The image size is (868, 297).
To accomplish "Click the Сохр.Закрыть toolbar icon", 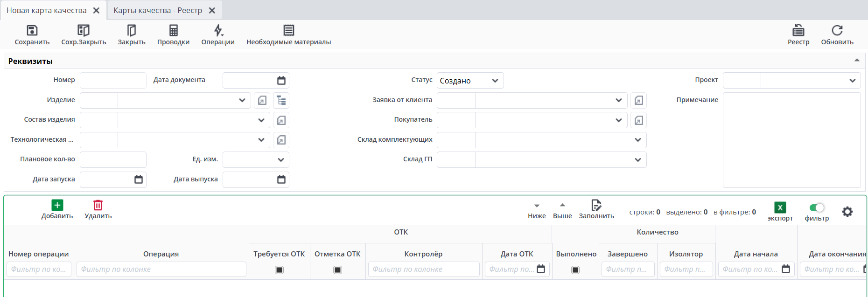I will [84, 31].
